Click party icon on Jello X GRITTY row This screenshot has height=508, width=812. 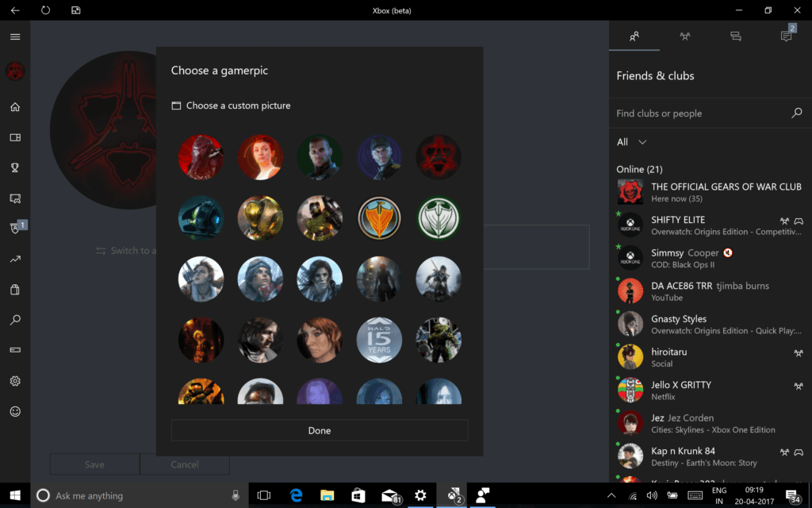[x=799, y=387]
